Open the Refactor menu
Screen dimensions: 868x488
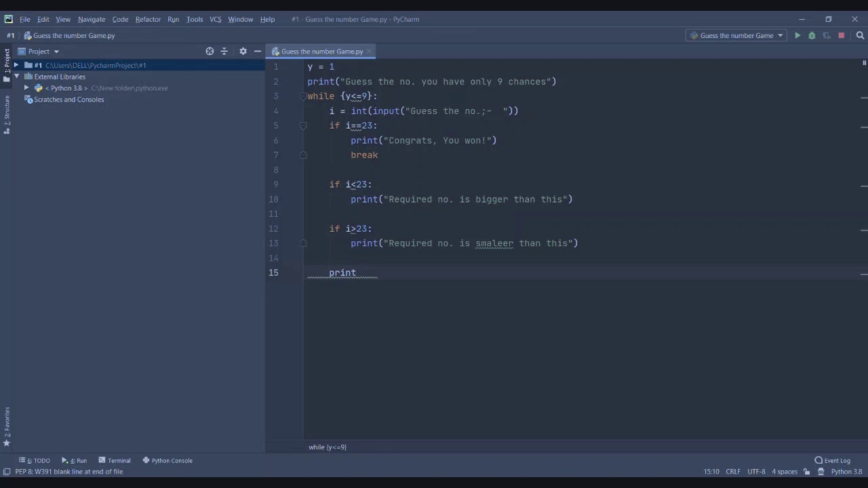(148, 19)
